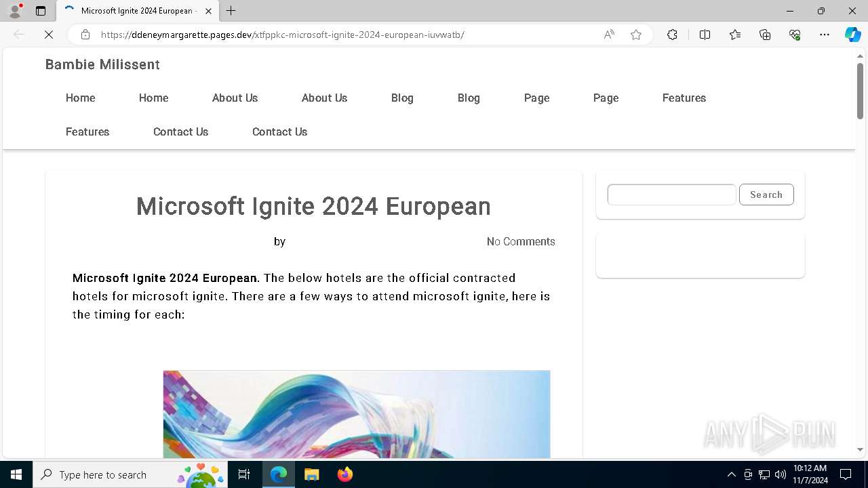Open the Extensions puzzle icon
This screenshot has height=488, width=868.
[x=672, y=35]
